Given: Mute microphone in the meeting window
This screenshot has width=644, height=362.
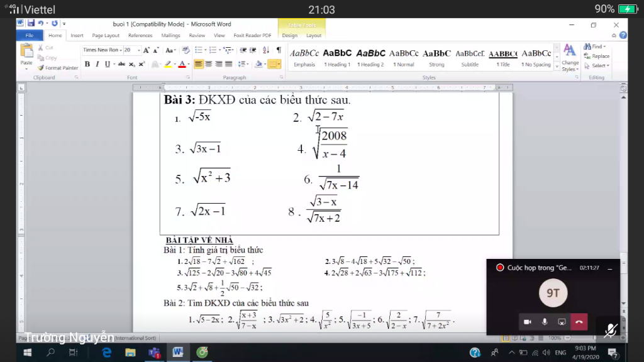Looking at the screenshot, I should point(545,322).
